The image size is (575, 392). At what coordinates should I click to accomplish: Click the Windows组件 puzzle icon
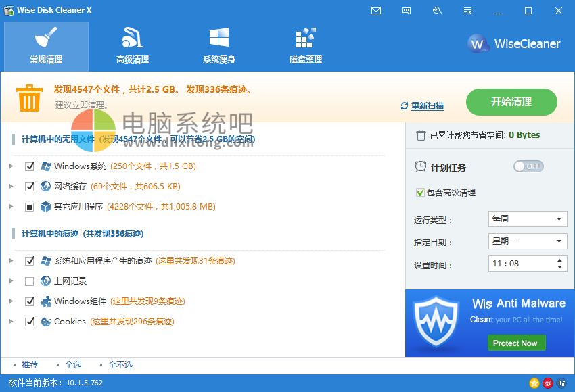(x=46, y=301)
